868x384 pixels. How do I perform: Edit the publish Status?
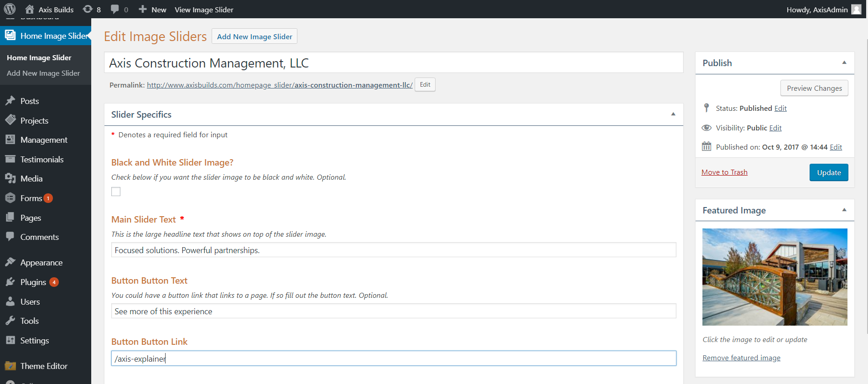(x=780, y=108)
